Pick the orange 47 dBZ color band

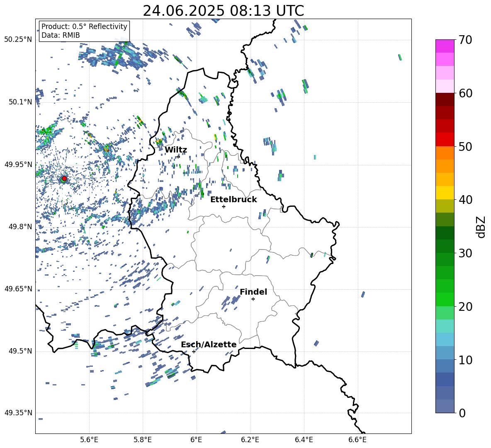tap(445, 153)
